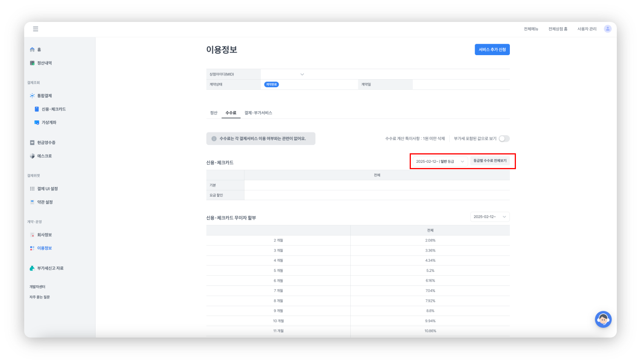Click the 신용·체크카드 card icon in sidebar
The width and height of the screenshot is (641, 364).
point(37,109)
